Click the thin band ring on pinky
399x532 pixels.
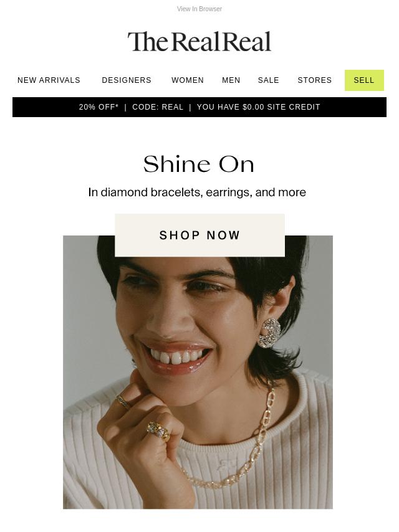[x=122, y=401]
